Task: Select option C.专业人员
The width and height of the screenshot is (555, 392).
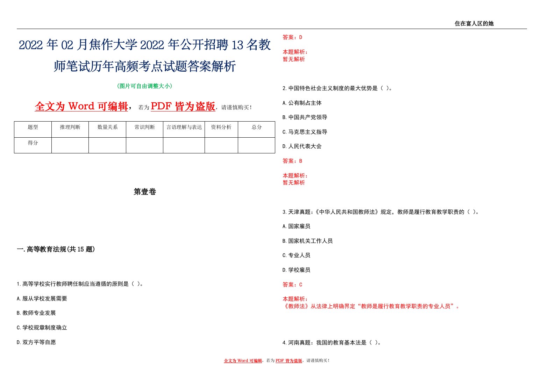Action: tap(297, 255)
